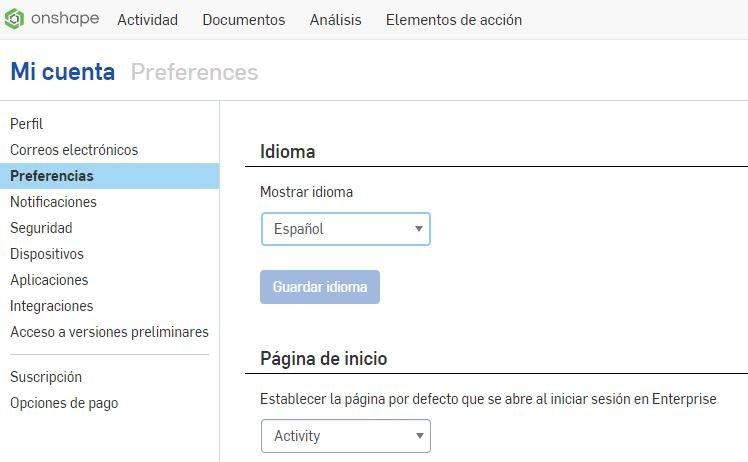Open Notificaciones settings page
Screen dimensions: 748x462
click(53, 202)
